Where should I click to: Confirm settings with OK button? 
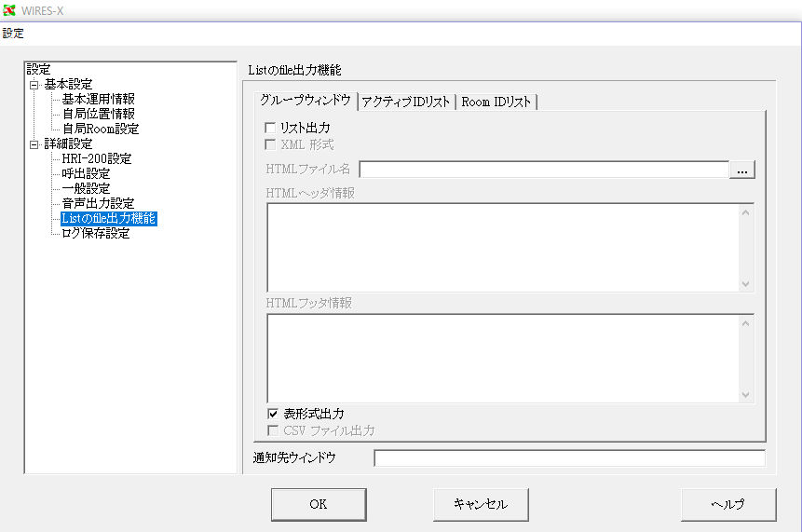[319, 504]
